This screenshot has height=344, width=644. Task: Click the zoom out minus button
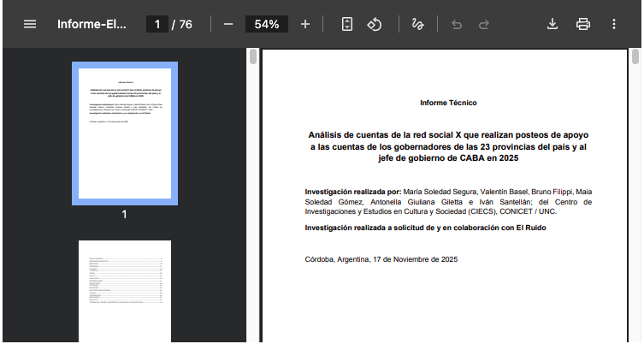pos(228,24)
